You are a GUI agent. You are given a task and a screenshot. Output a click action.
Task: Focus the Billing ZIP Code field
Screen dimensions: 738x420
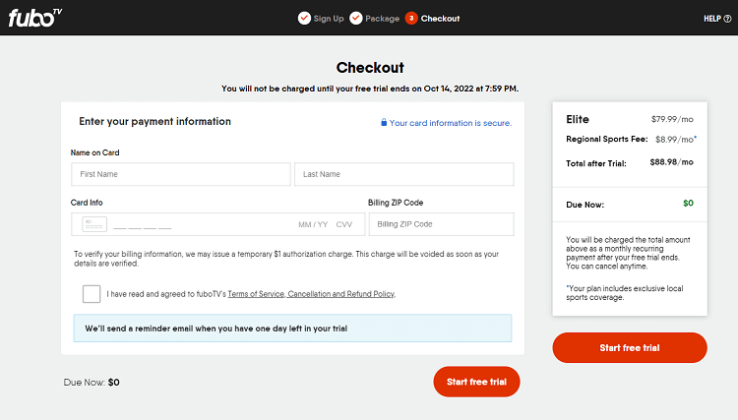[x=441, y=224]
